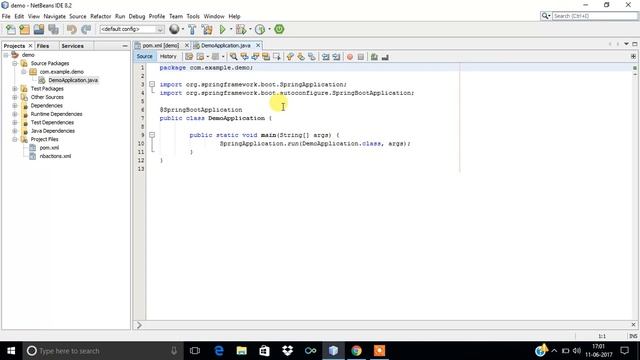Click the editor split handle icon
The image size is (640, 360).
[633, 56]
